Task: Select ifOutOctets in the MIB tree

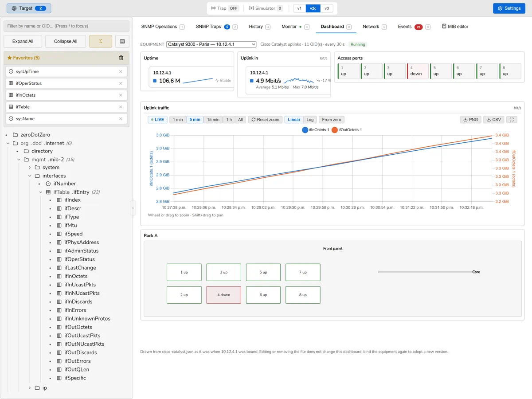Action: click(x=78, y=327)
